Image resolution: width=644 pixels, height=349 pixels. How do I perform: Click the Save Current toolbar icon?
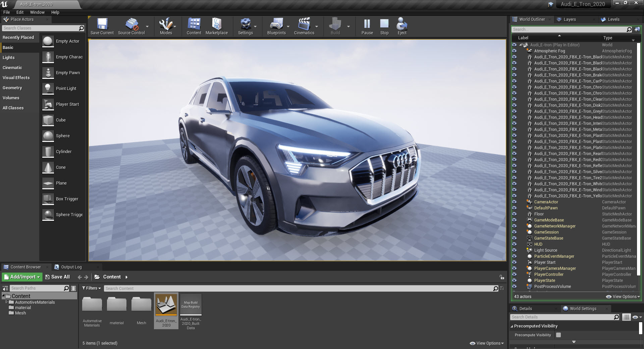click(x=102, y=24)
